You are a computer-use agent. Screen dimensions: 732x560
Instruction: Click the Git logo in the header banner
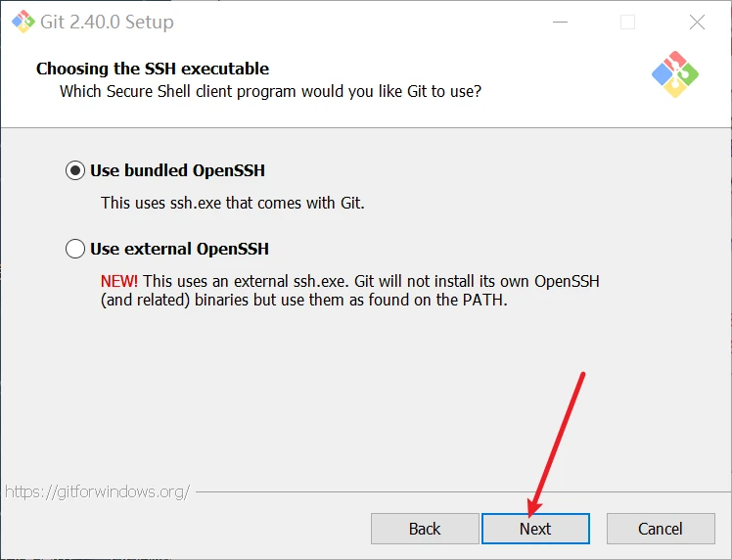pos(674,73)
